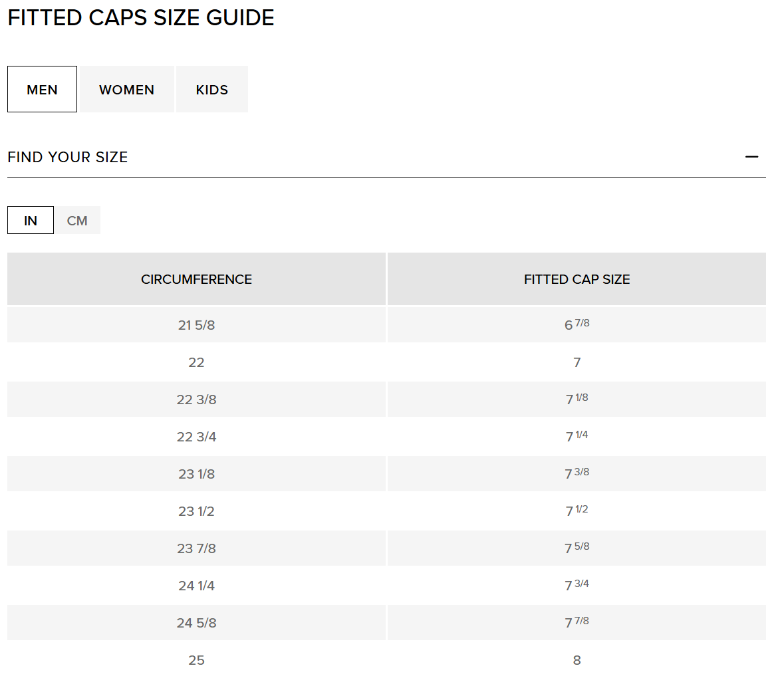Open the KIDS size tab
This screenshot has height=700, width=776.
click(211, 90)
